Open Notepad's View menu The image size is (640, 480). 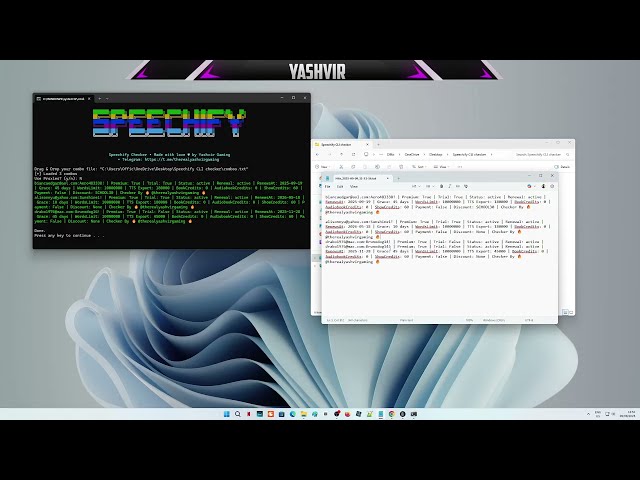point(354,187)
